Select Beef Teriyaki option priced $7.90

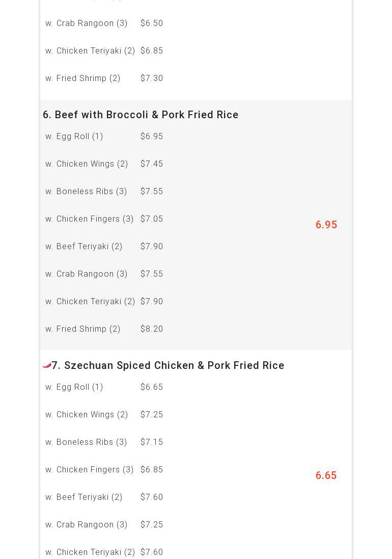pos(84,247)
